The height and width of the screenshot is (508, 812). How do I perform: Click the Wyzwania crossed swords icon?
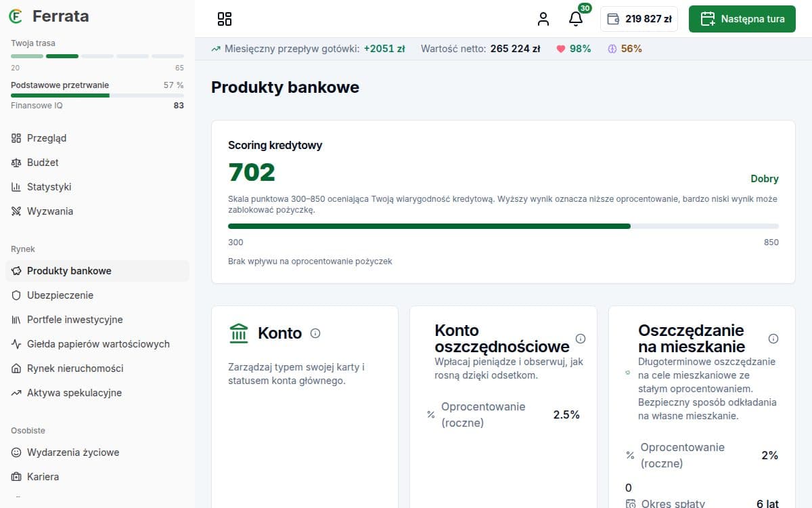click(x=16, y=211)
